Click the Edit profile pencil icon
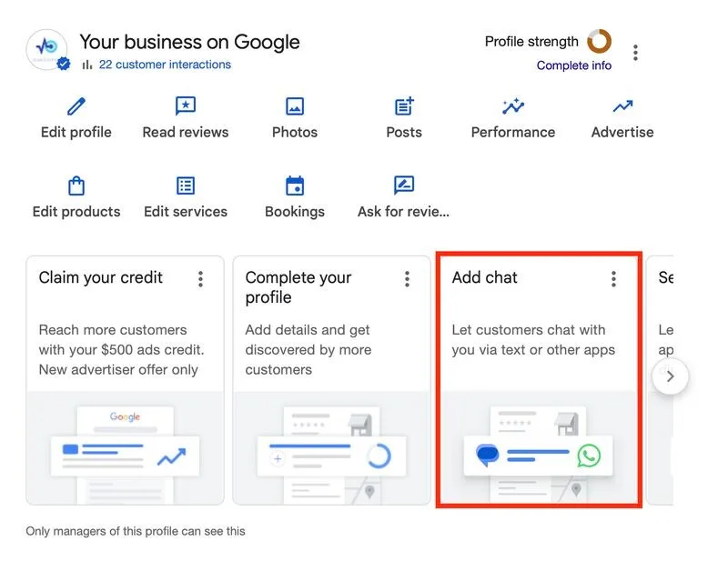This screenshot has height=561, width=728. click(x=76, y=106)
